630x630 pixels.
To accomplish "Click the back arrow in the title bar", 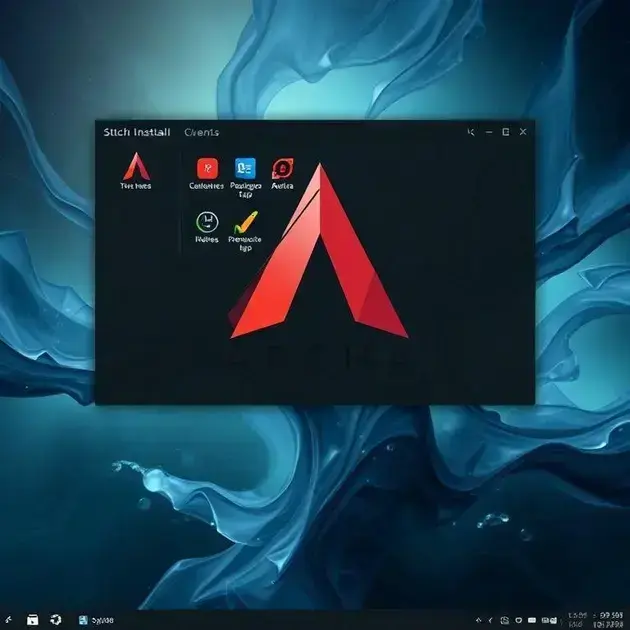I will (x=471, y=132).
